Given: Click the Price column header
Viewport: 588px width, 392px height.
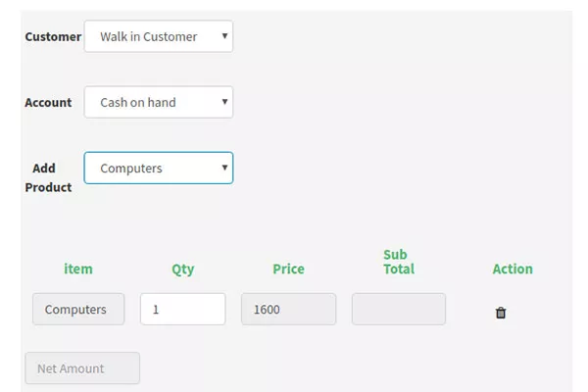Looking at the screenshot, I should 288,269.
